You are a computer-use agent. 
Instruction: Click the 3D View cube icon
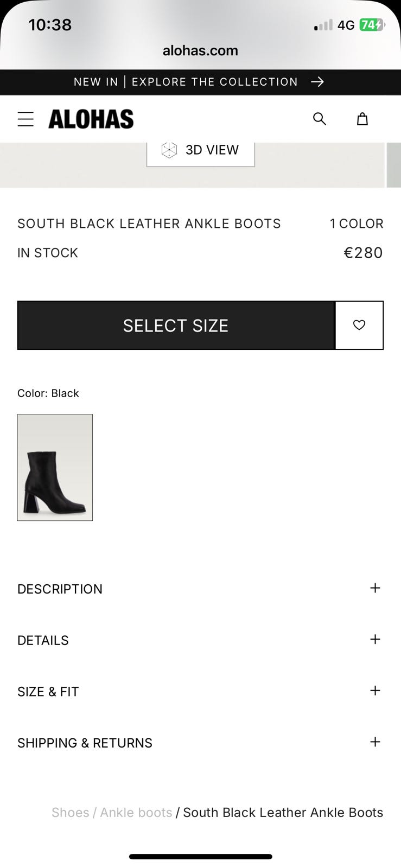pyautogui.click(x=169, y=150)
